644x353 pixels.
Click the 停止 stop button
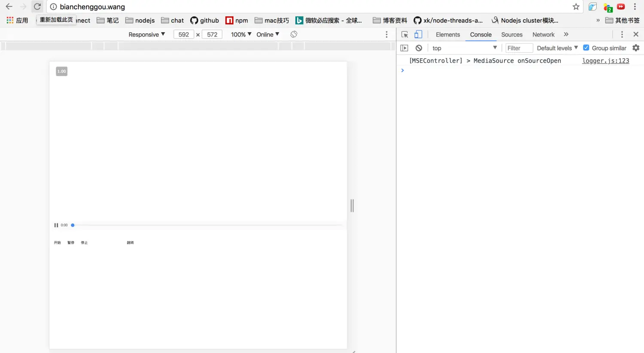tap(84, 243)
